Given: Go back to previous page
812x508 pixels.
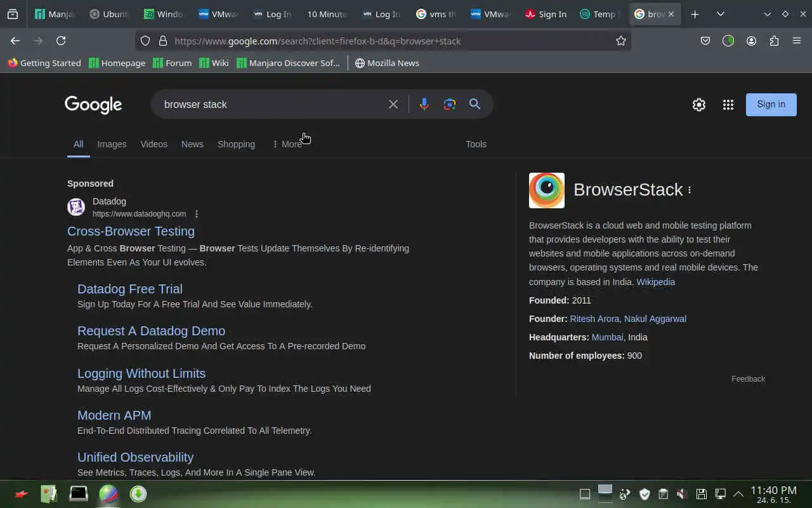Looking at the screenshot, I should [x=15, y=41].
